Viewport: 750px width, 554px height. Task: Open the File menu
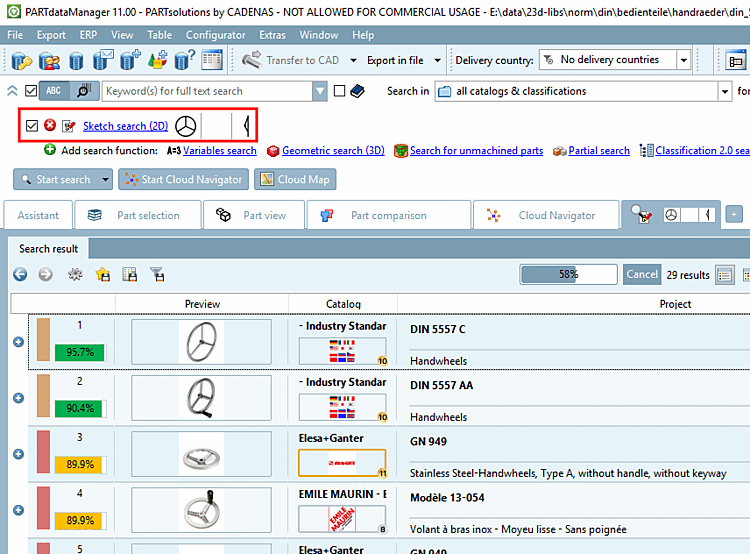tap(15, 35)
